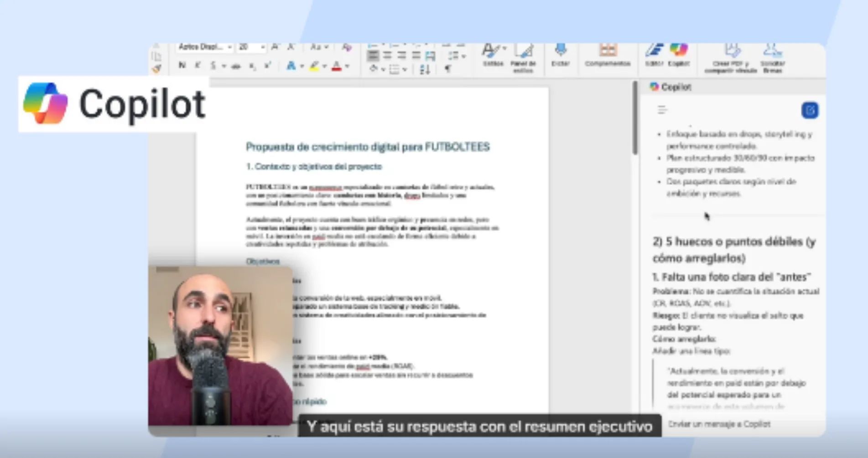868x458 pixels.
Task: Select the Format Painter brush icon
Action: 156,69
